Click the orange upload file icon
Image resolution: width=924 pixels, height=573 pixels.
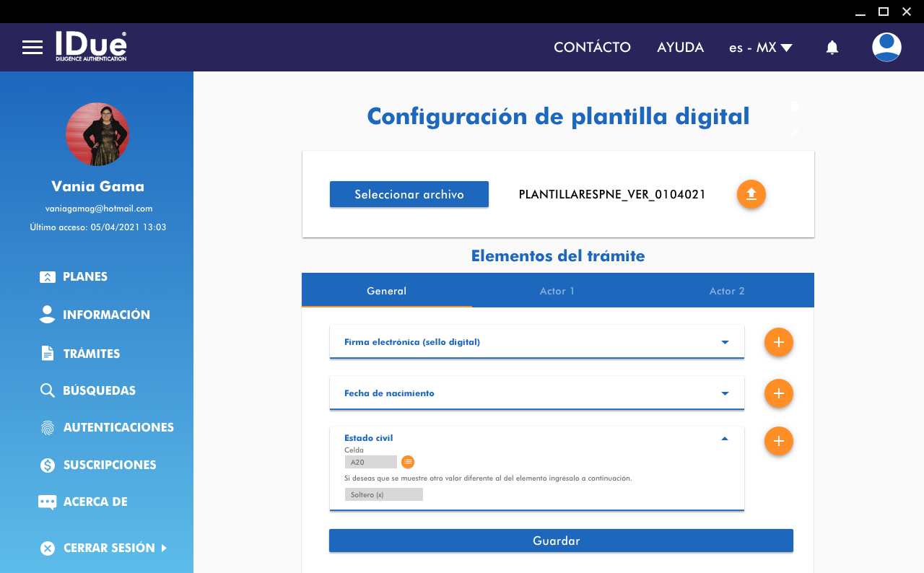point(751,194)
